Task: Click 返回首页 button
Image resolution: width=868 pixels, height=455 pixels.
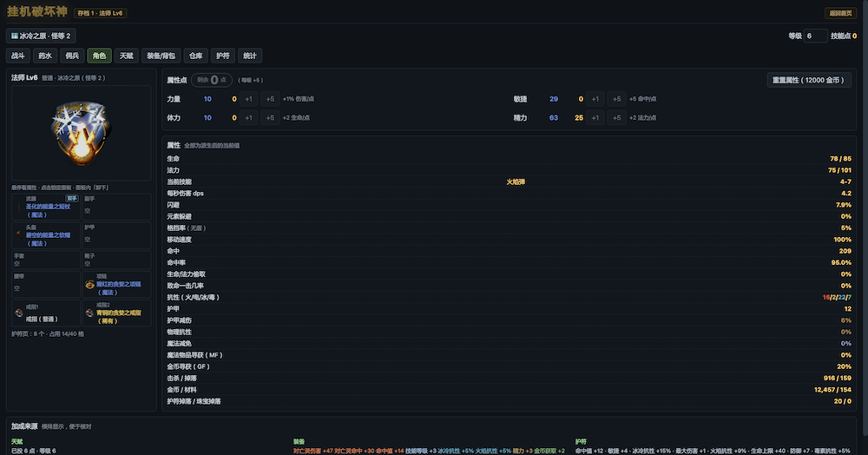Action: [841, 13]
